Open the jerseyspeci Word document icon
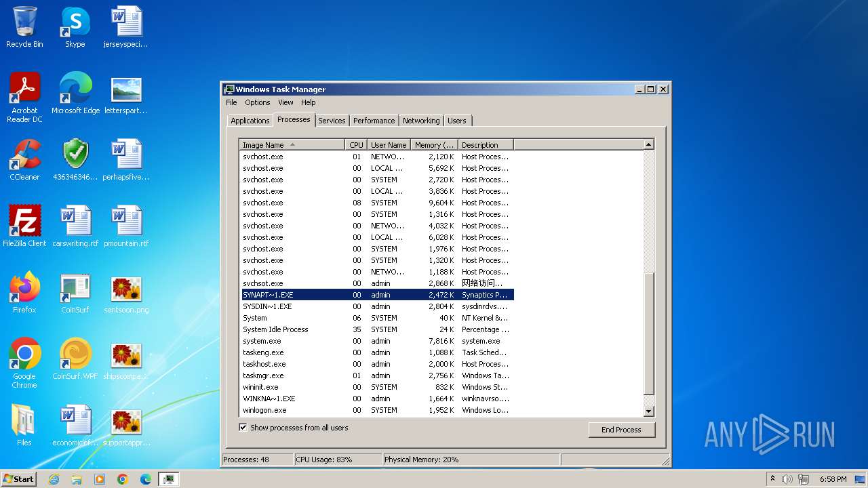The height and width of the screenshot is (488, 868). click(126, 27)
